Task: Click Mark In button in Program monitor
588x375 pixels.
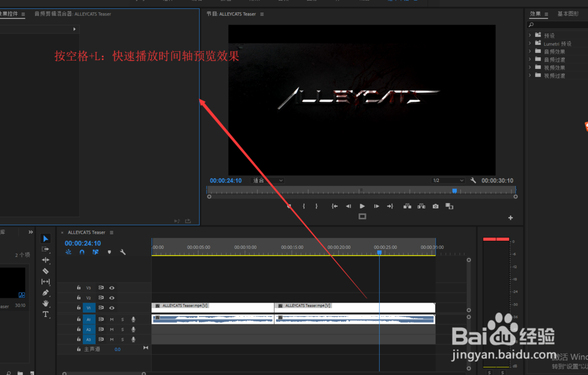Action: tap(304, 206)
